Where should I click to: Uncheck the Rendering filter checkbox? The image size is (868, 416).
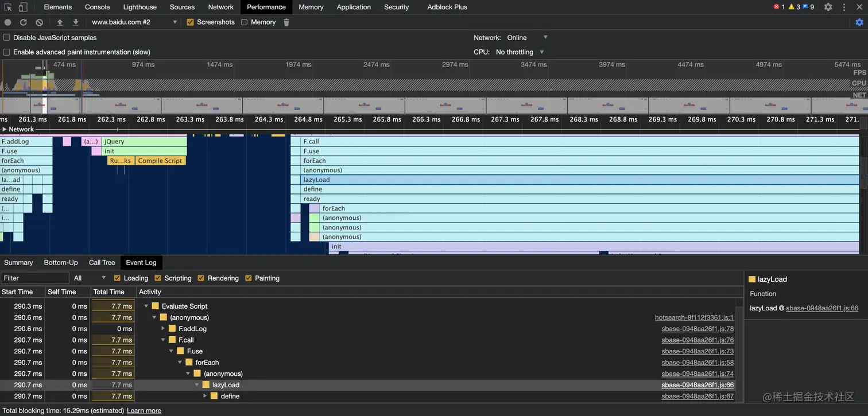coord(201,278)
